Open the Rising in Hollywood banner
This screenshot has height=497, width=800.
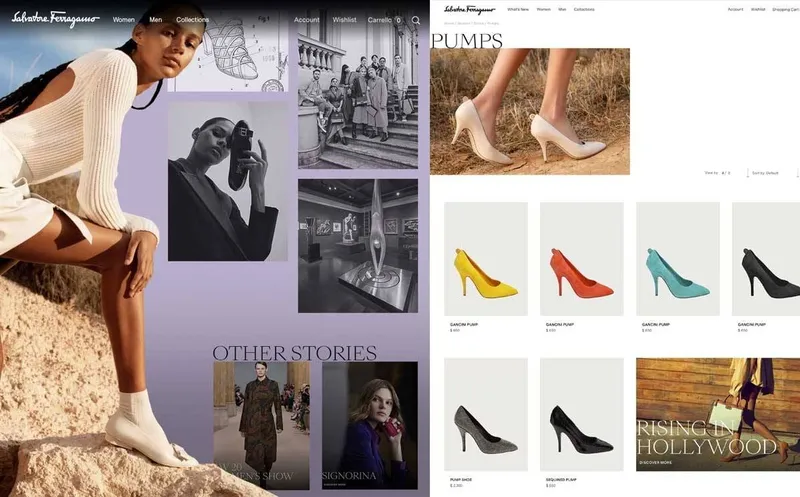point(717,415)
